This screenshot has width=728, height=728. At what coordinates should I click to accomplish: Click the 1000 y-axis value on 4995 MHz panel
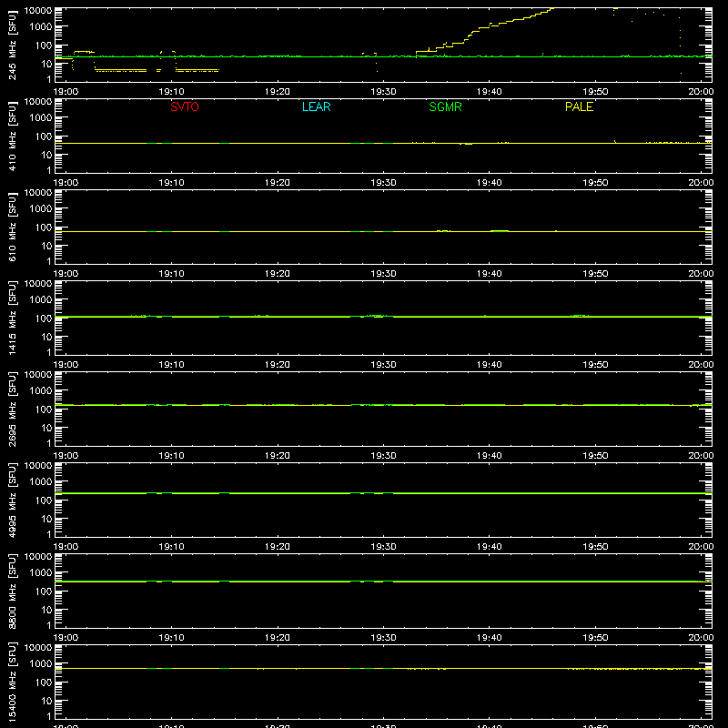[41, 482]
